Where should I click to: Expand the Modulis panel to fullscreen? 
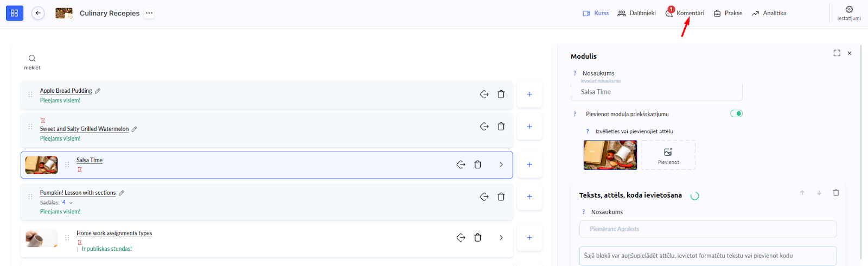coord(837,53)
